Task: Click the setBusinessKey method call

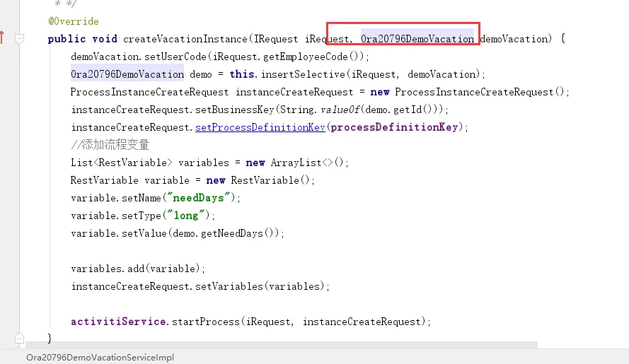Action: pos(235,110)
